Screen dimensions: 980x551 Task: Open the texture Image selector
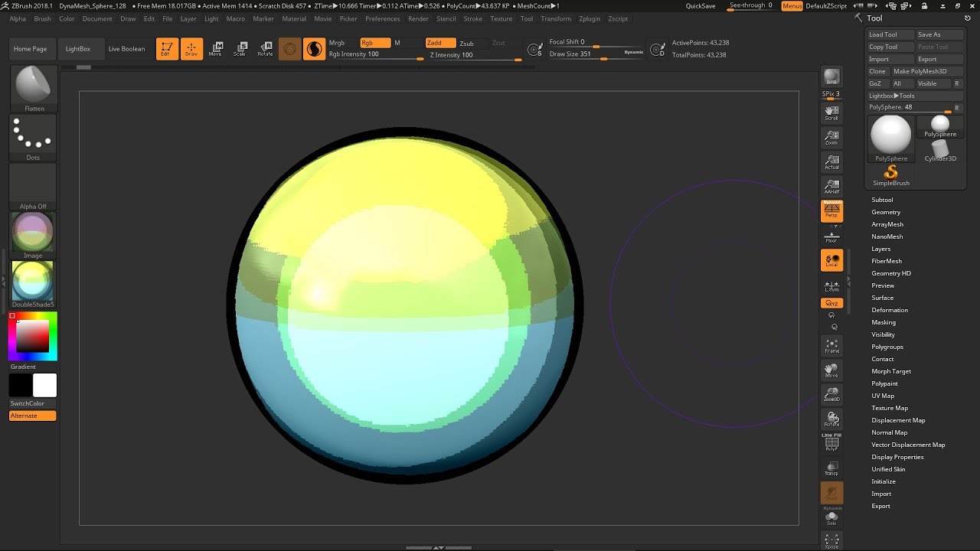click(33, 236)
